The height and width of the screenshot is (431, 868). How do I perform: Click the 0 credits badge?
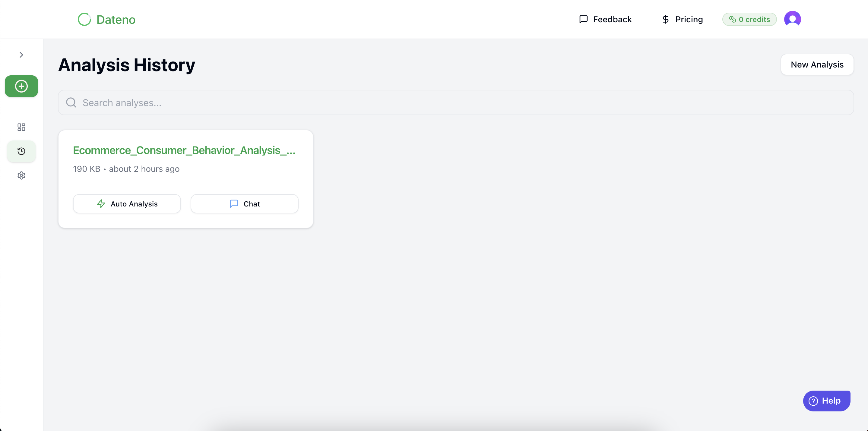pyautogui.click(x=749, y=19)
